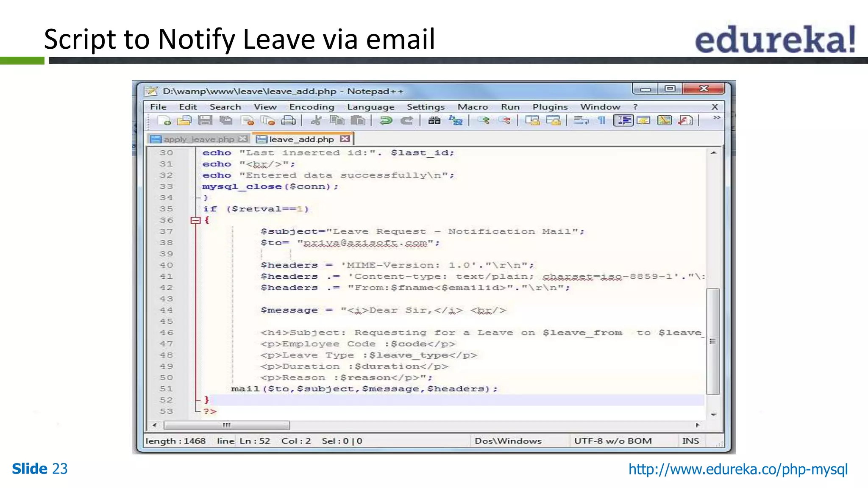Collapse the code fold on line 36
The image size is (868, 488).
click(x=195, y=220)
